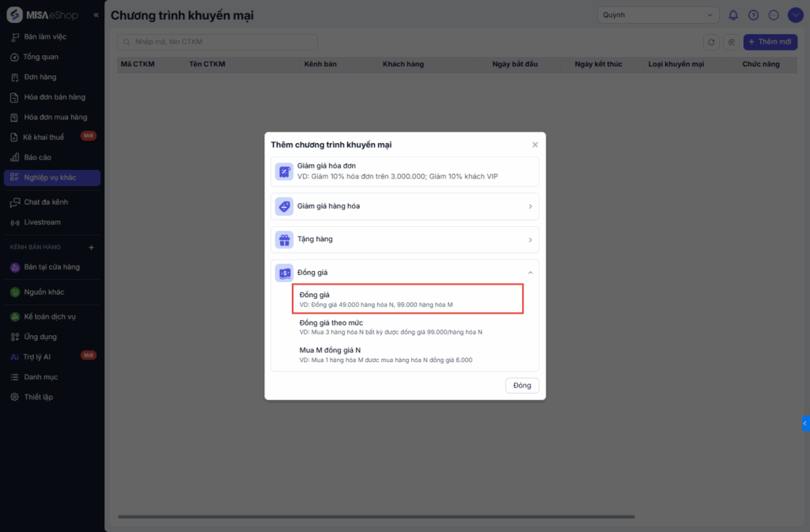This screenshot has width=810, height=532.
Task: Select Đồng giá 49.000 hàng hóa N option
Action: [x=407, y=299]
